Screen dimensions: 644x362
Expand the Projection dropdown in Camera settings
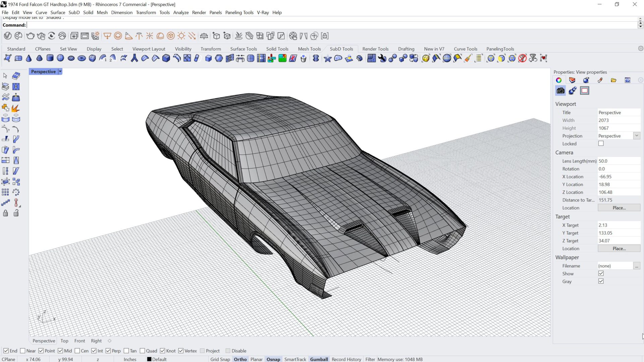point(637,135)
